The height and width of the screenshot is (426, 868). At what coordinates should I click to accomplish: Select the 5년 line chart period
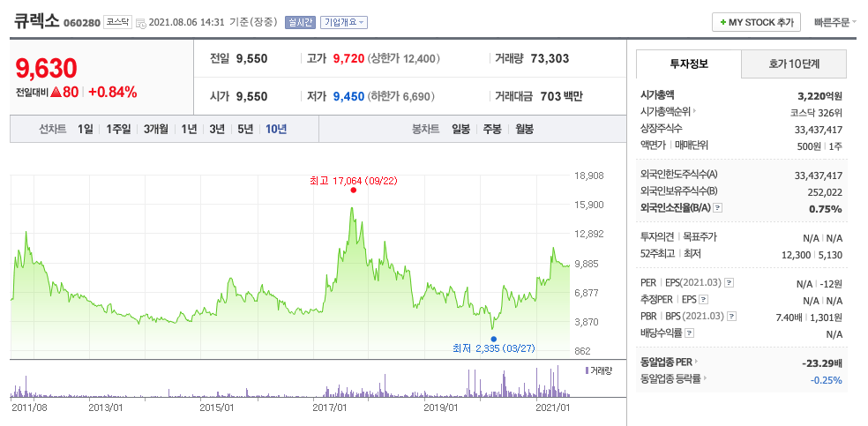click(245, 130)
